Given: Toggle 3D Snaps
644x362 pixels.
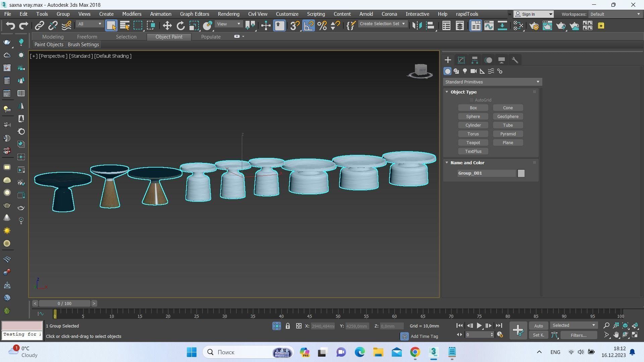Looking at the screenshot, I should click(295, 26).
